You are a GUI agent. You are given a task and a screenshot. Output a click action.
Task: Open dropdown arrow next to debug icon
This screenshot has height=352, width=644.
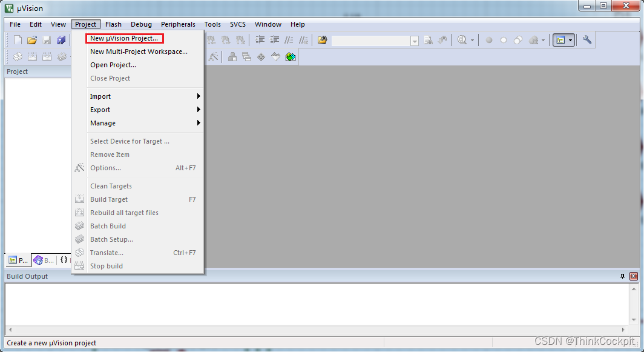472,41
